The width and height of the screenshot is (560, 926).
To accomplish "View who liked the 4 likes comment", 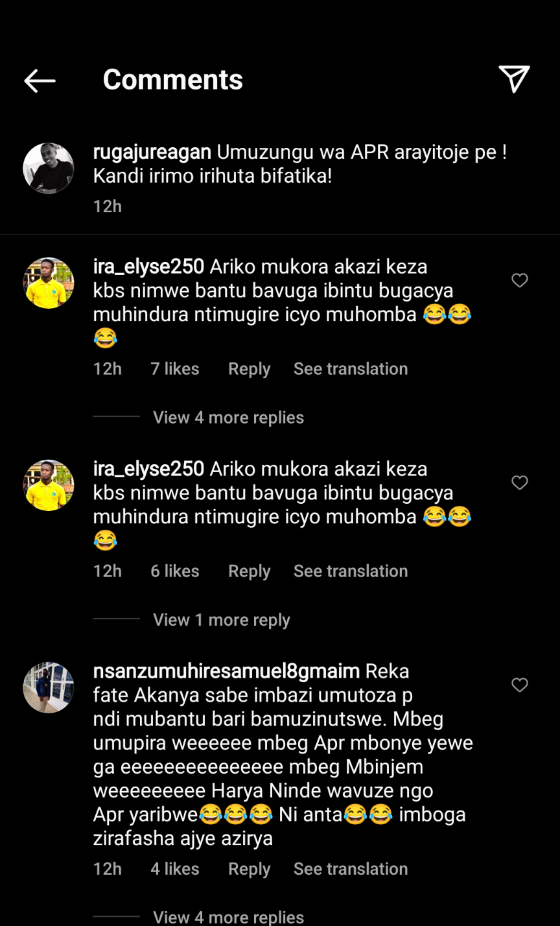I will pyautogui.click(x=174, y=869).
